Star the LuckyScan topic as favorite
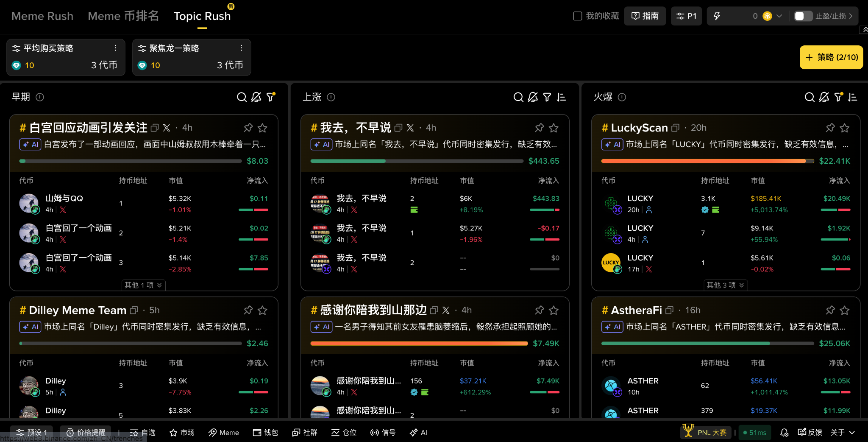The height and width of the screenshot is (442, 868). point(845,128)
